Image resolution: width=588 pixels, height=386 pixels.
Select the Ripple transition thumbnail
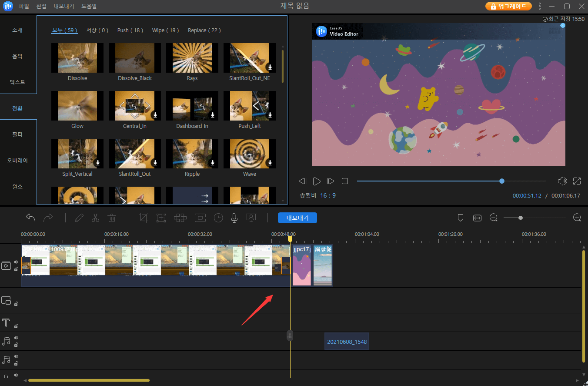pos(192,154)
